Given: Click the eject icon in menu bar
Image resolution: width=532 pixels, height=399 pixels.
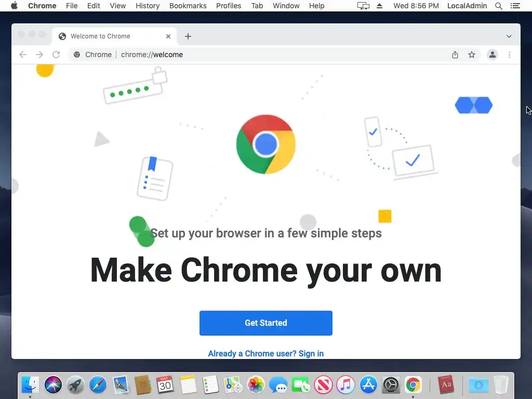Looking at the screenshot, I should pos(380,6).
